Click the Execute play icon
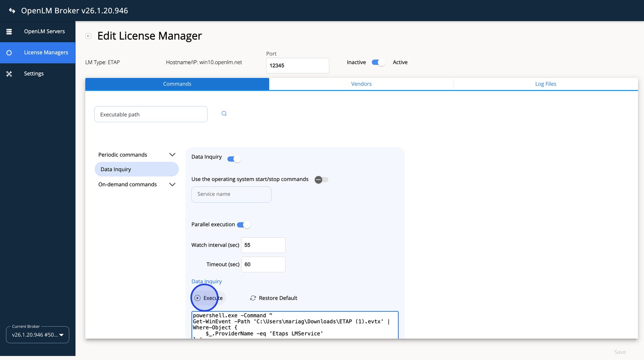The height and width of the screenshot is (360, 644). tap(198, 298)
